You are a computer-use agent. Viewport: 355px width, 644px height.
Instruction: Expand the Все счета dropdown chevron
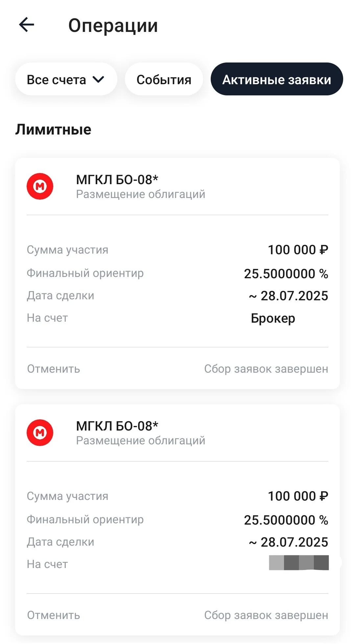(x=98, y=80)
